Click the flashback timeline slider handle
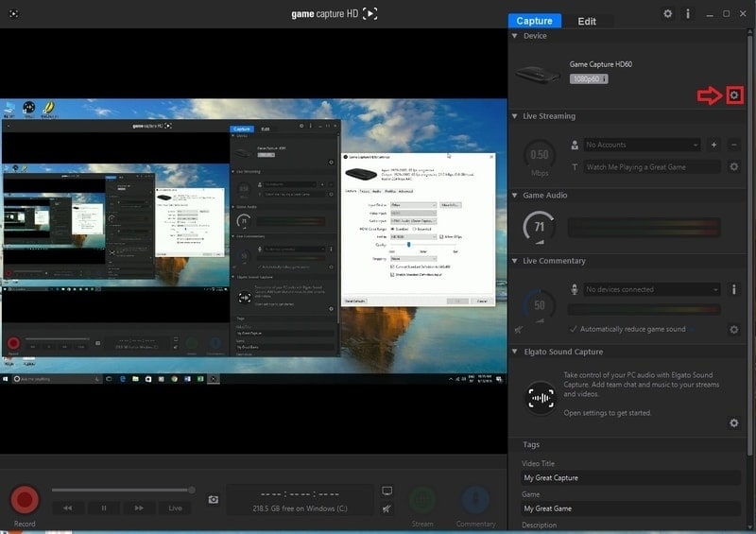The image size is (756, 534). [x=192, y=491]
